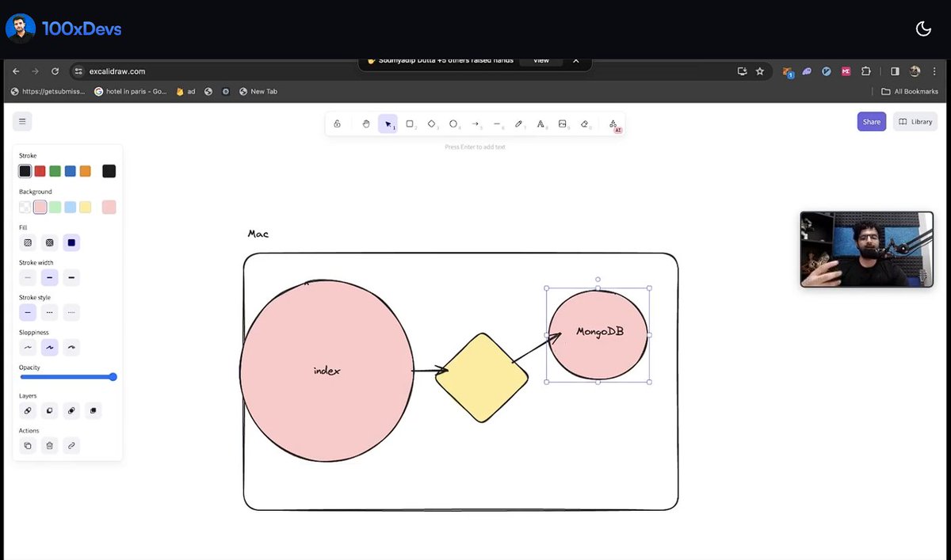The width and height of the screenshot is (951, 560).
Task: Select the Ellipse tool
Action: [454, 124]
